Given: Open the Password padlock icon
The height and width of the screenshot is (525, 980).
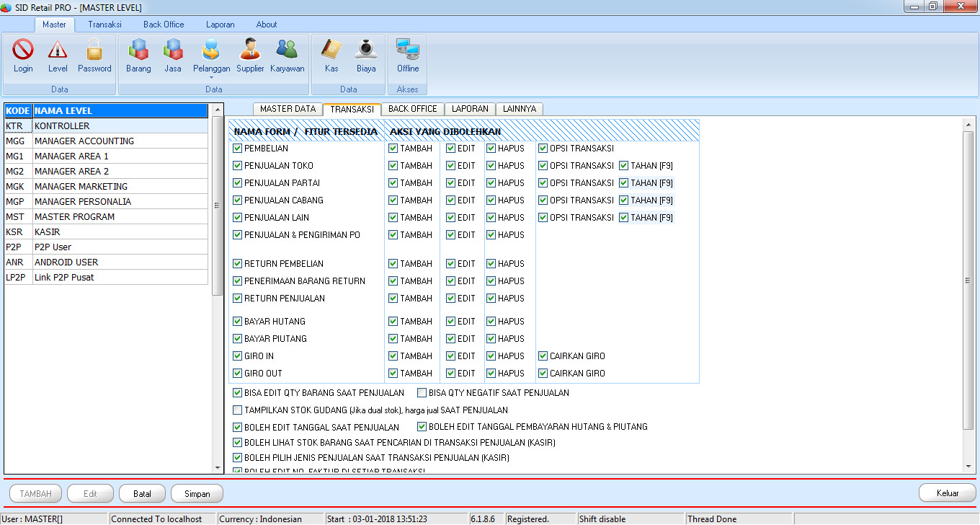Looking at the screenshot, I should pos(94,56).
